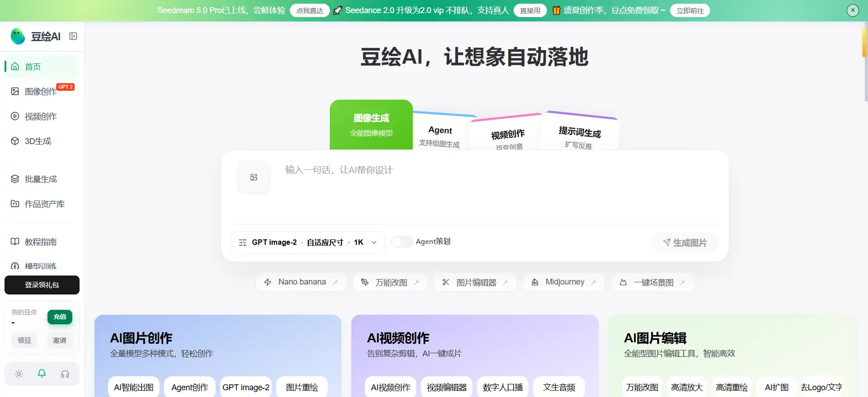Viewport: 868px width, 397px height.
Task: Click the mountain icon beside 一键场景图
Action: tap(623, 282)
